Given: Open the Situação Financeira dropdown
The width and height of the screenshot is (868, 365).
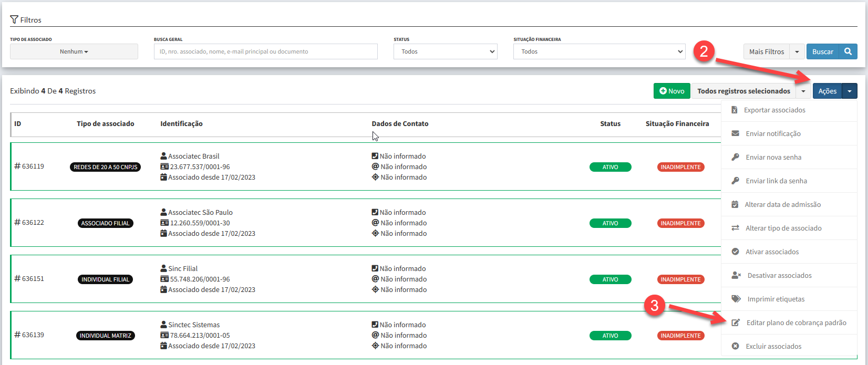Looking at the screenshot, I should point(599,51).
